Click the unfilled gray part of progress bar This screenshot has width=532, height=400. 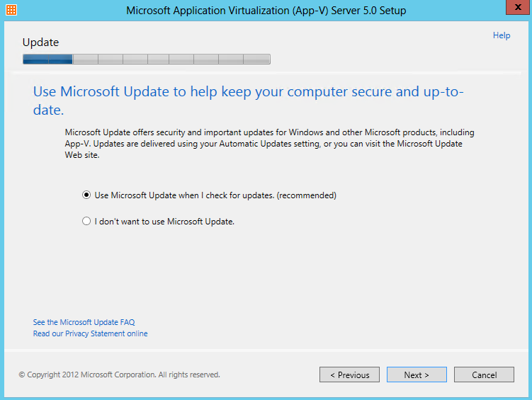pos(171,59)
